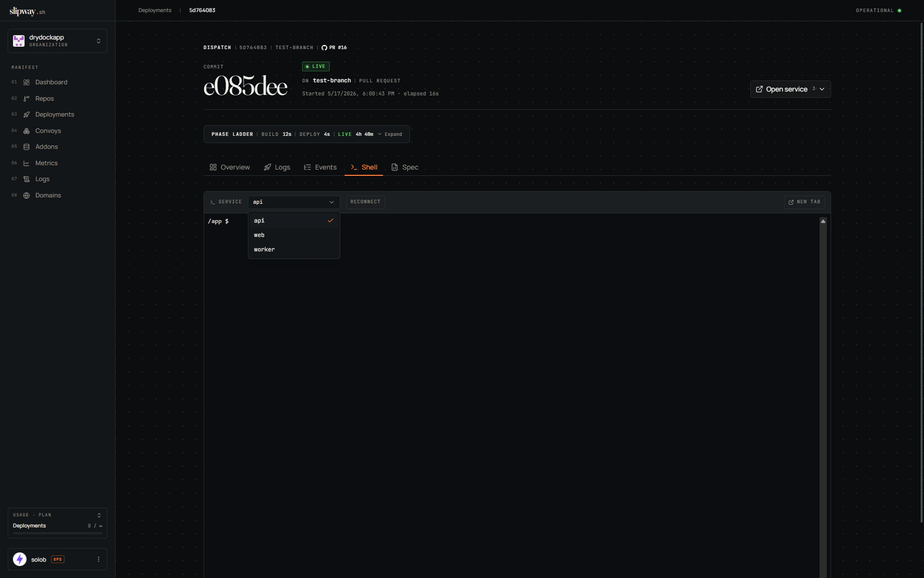The width and height of the screenshot is (924, 578).
Task: Click the sidebar Logs icon
Action: click(x=26, y=179)
